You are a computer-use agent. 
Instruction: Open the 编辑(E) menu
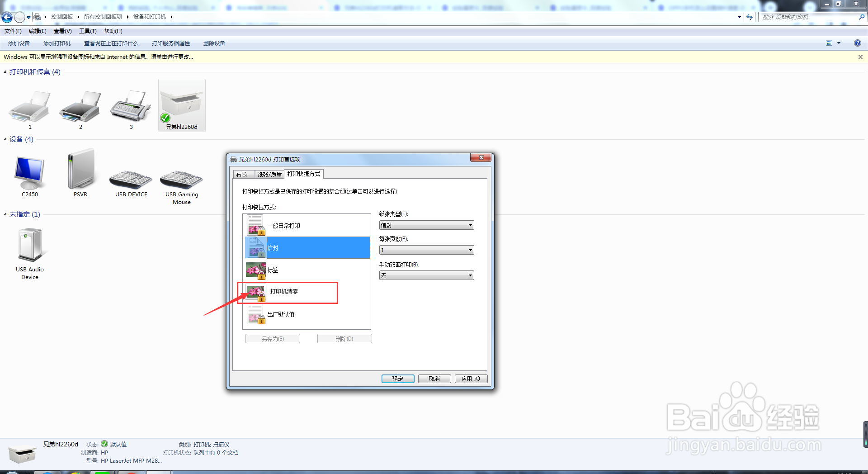(x=38, y=31)
